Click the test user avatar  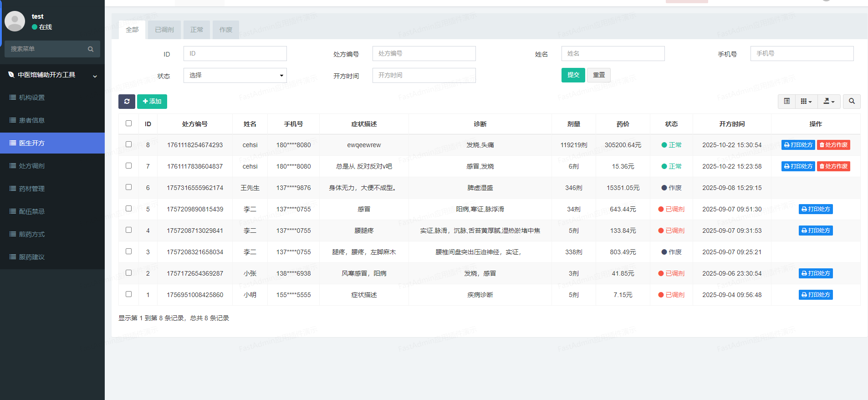point(15,21)
